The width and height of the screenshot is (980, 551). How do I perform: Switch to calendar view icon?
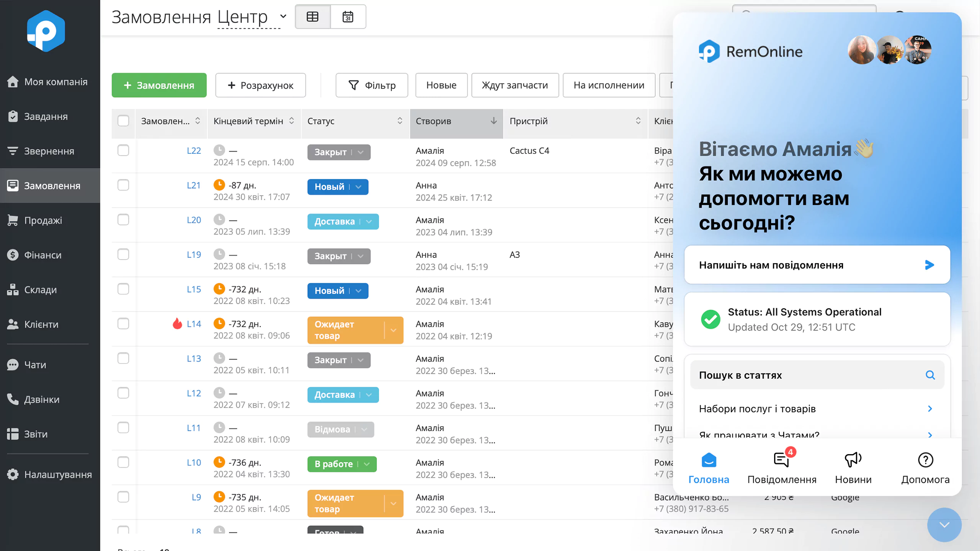click(348, 17)
